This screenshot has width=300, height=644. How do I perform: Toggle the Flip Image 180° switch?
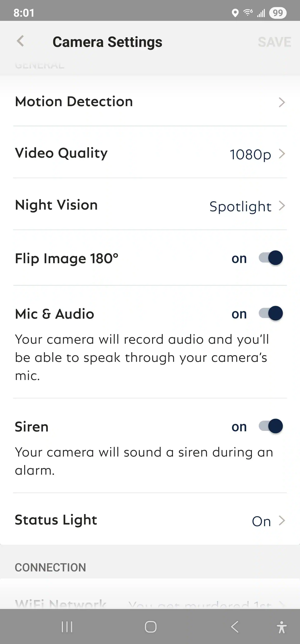tap(271, 258)
